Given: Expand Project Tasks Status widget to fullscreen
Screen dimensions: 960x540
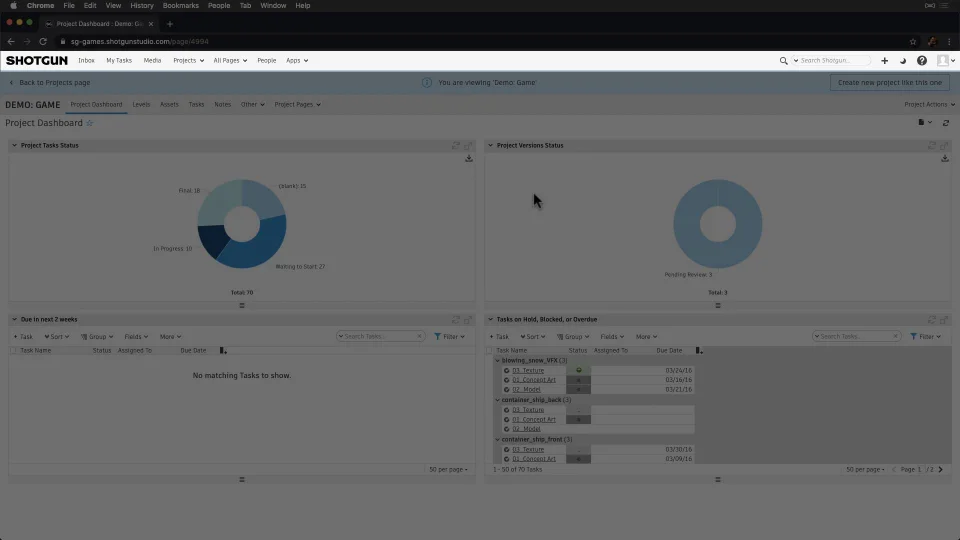Looking at the screenshot, I should (468, 146).
